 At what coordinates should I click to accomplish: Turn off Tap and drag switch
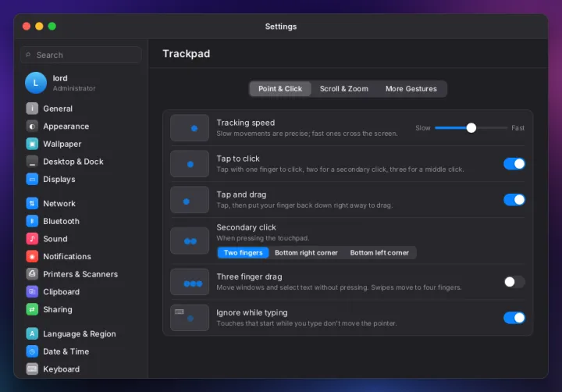pyautogui.click(x=514, y=199)
